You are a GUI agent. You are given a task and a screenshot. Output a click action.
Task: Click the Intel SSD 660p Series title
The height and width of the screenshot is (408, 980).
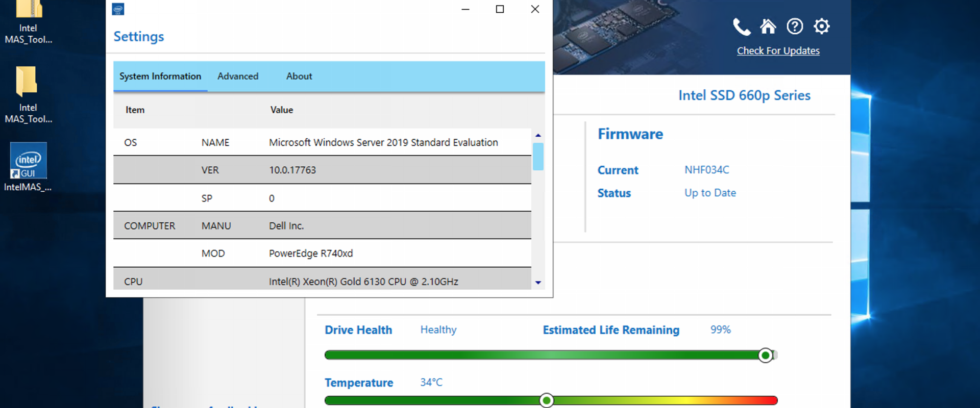[x=744, y=95]
